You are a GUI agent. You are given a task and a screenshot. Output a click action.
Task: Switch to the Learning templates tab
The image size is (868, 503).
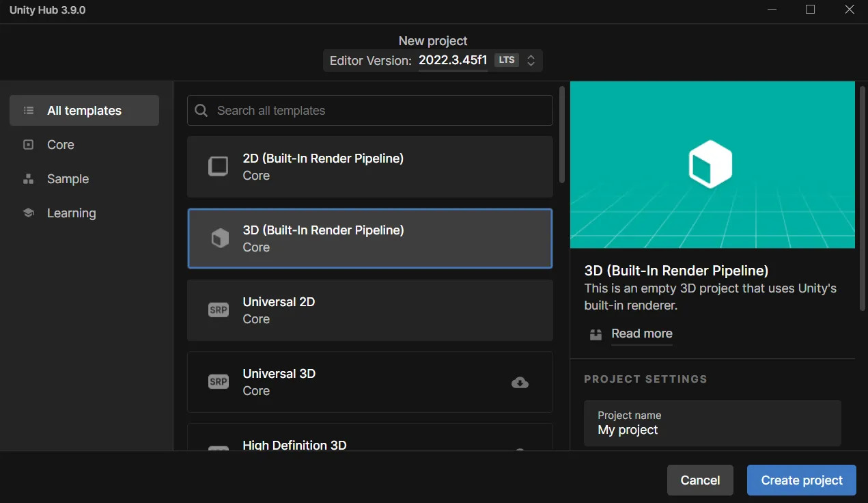pos(71,213)
